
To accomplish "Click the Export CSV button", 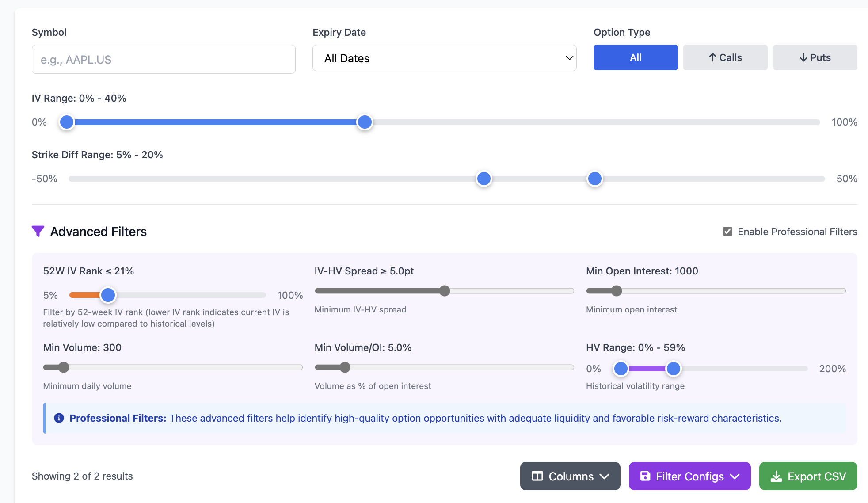I will pyautogui.click(x=808, y=476).
